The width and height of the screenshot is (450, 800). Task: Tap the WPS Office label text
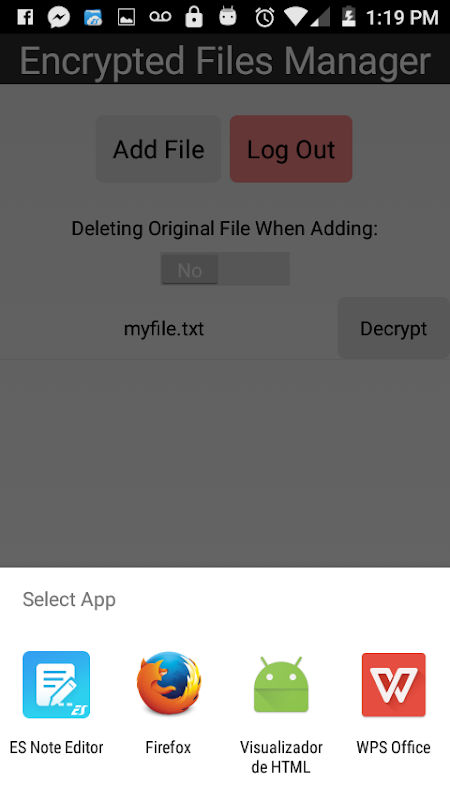393,747
